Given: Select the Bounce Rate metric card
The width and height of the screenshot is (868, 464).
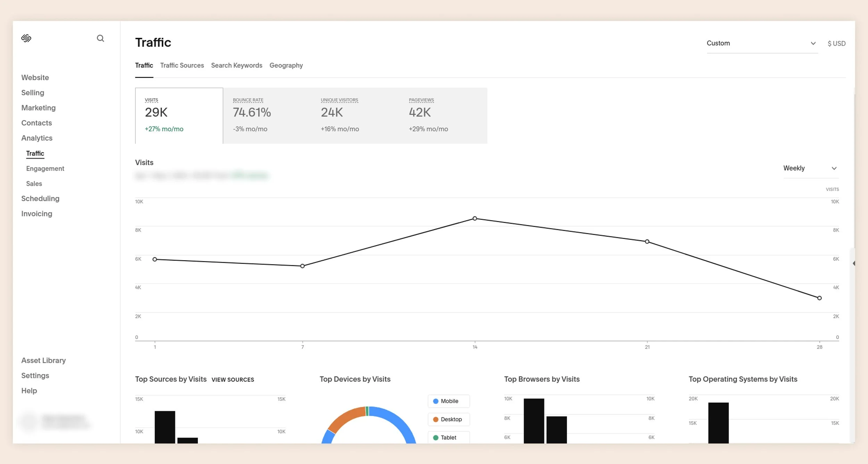Looking at the screenshot, I should [x=267, y=115].
